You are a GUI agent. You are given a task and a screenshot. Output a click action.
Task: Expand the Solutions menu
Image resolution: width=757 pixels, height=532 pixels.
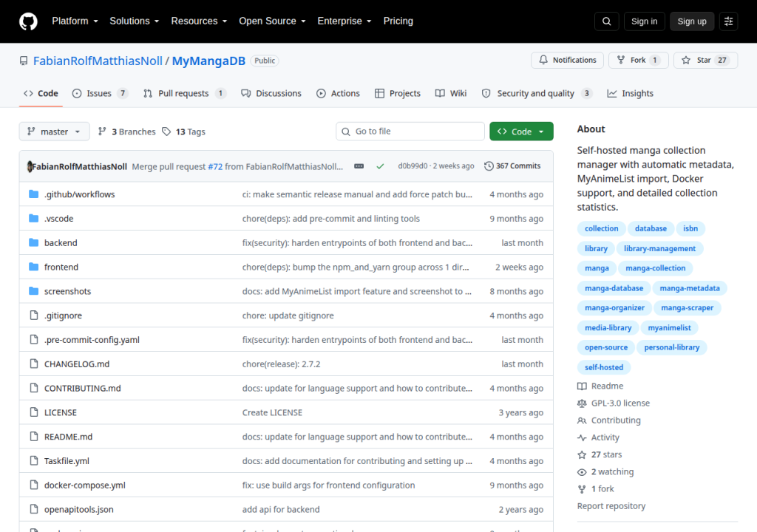click(x=135, y=21)
